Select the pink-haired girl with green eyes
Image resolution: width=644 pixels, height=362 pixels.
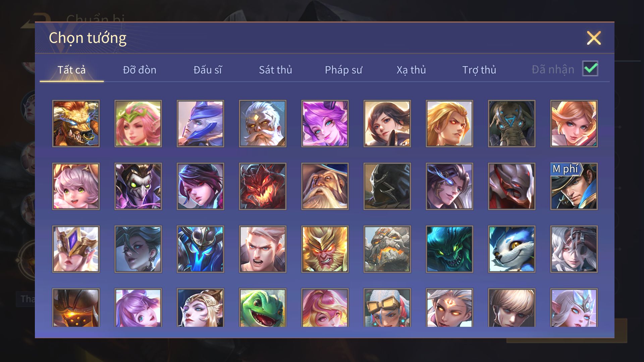point(76,186)
